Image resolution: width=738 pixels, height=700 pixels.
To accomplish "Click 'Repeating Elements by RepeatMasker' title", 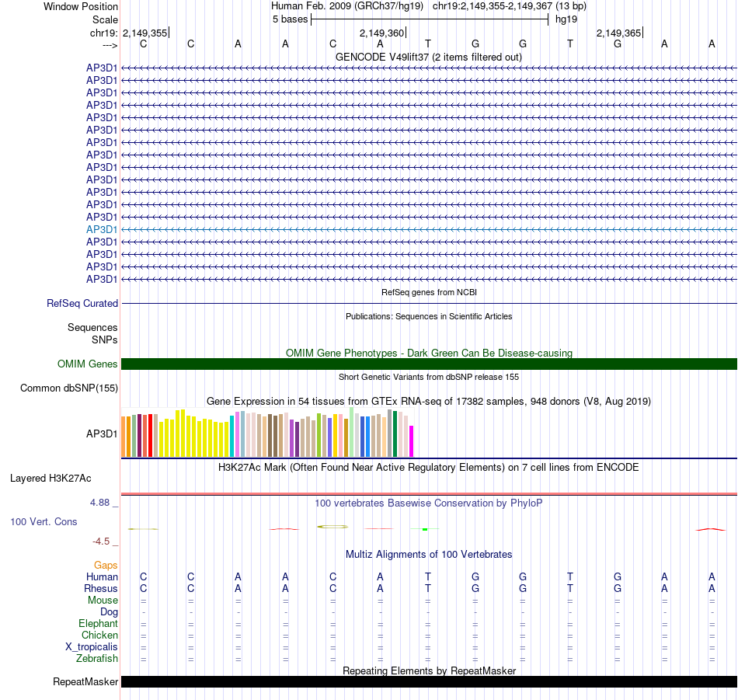I will tap(429, 670).
